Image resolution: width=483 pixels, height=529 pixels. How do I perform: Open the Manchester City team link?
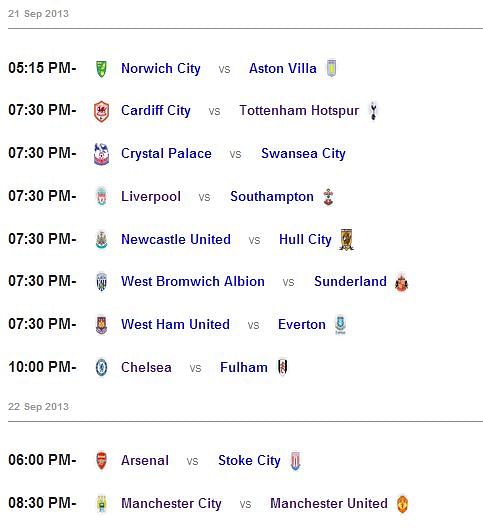coord(171,504)
